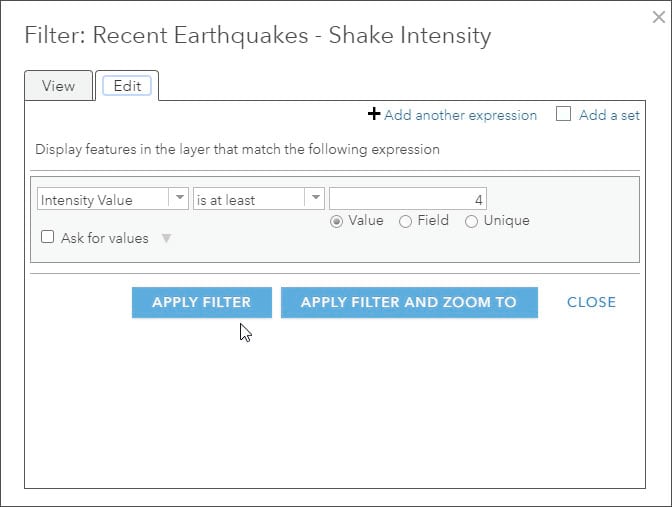The width and height of the screenshot is (672, 507).
Task: Expand the triangle next to Ask for values
Action: point(166,238)
